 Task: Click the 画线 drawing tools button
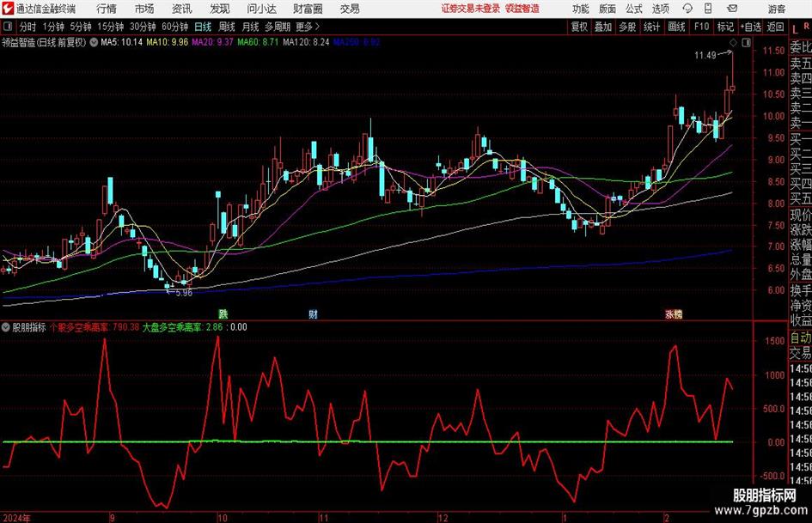tap(676, 27)
